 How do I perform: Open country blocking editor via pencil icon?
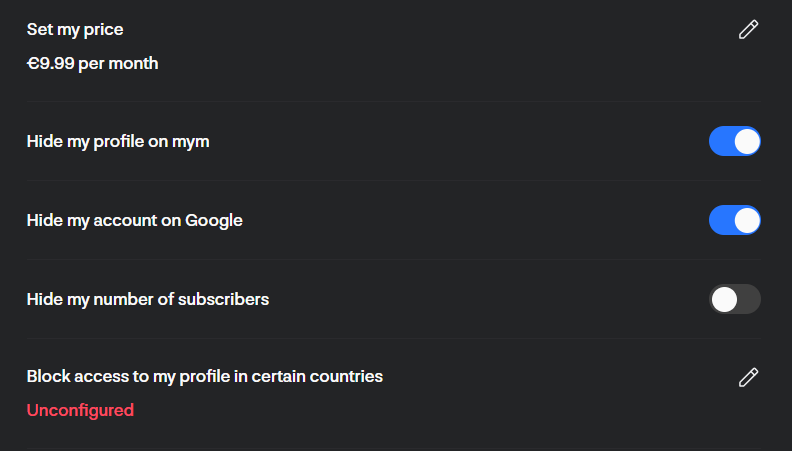pyautogui.click(x=748, y=377)
